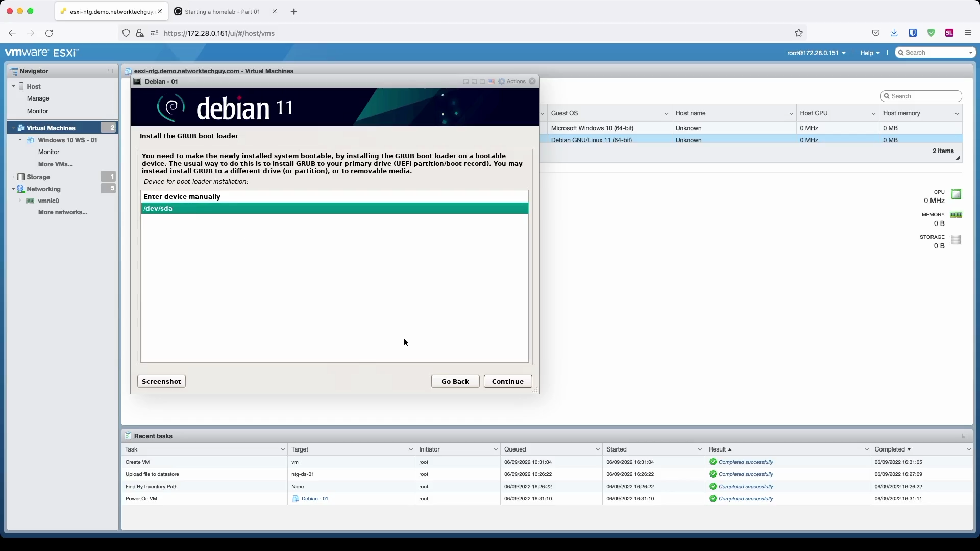The width and height of the screenshot is (980, 551).
Task: Expand the vmnic0 tree node
Action: (20, 201)
